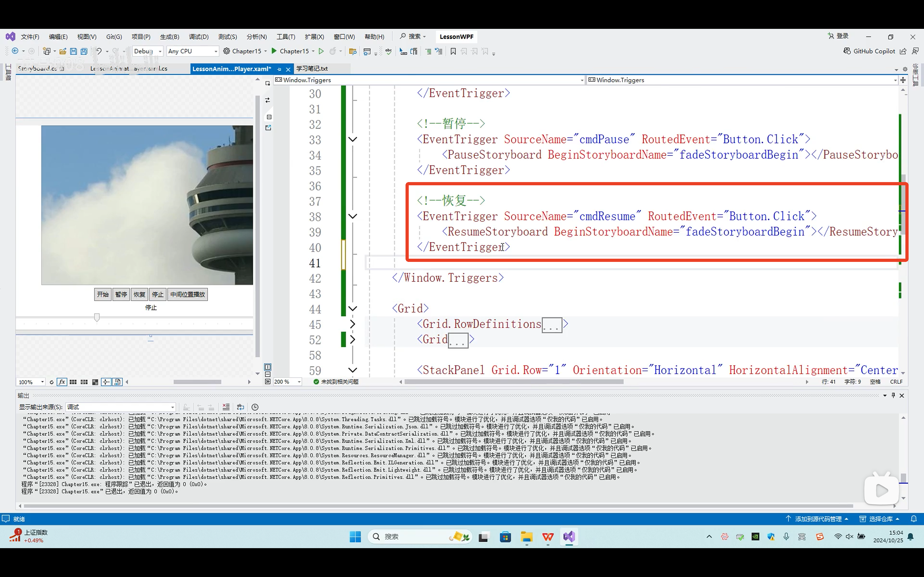Click the clear all output icon
Viewport: 924px width, 577px height.
click(x=226, y=407)
